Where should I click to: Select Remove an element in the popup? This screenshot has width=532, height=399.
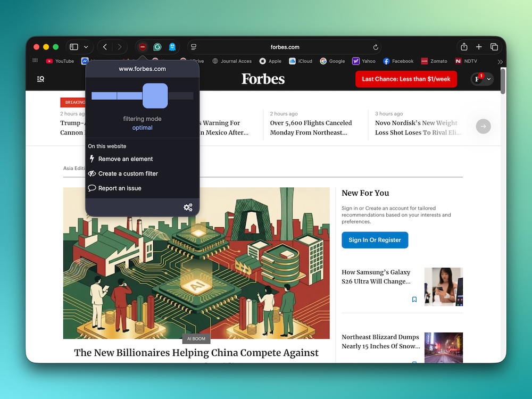coord(125,159)
